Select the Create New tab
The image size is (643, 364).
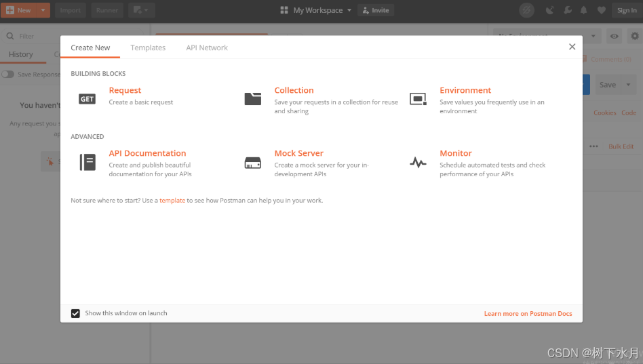click(90, 47)
